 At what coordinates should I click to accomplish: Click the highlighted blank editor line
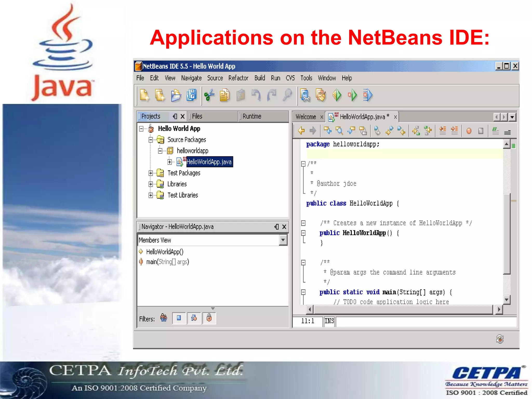point(404,154)
